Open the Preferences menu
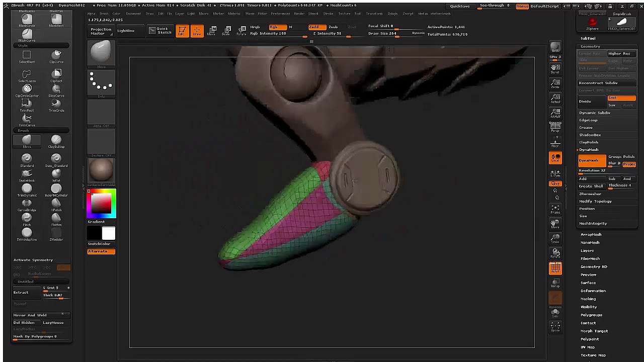 point(280,14)
